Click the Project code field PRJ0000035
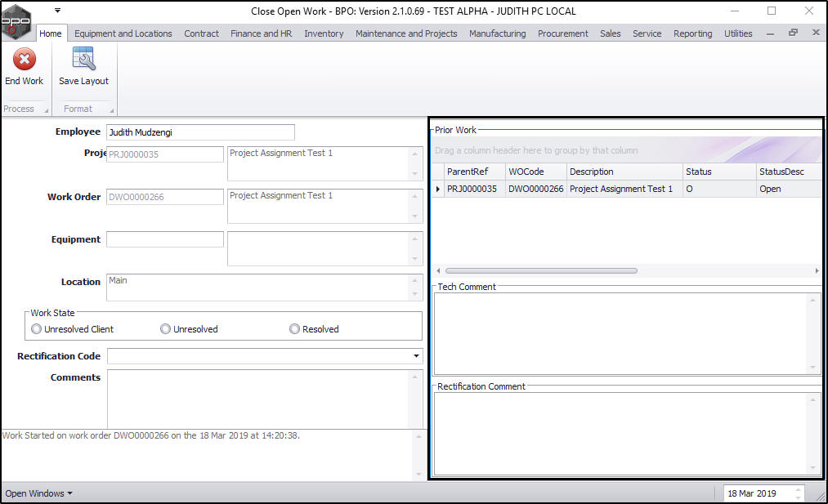 (165, 154)
